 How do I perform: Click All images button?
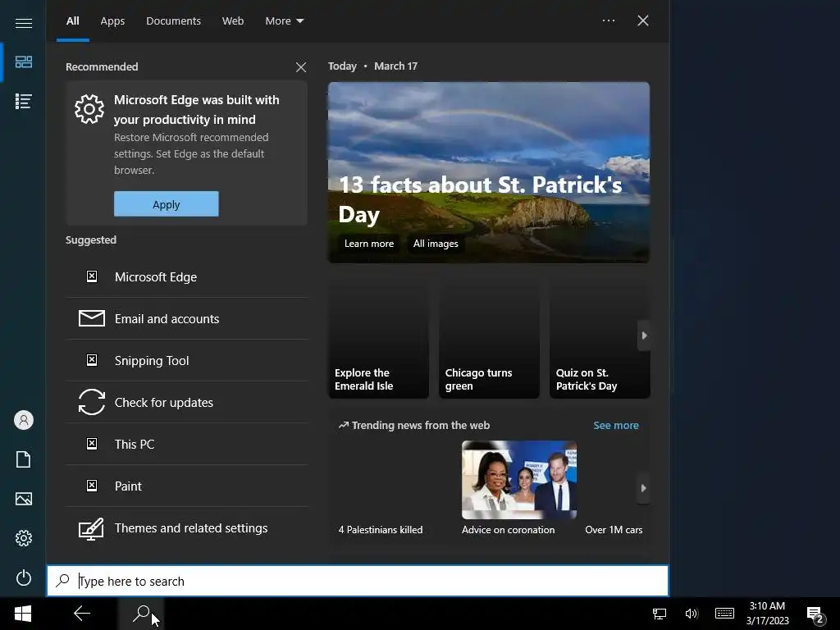point(436,243)
